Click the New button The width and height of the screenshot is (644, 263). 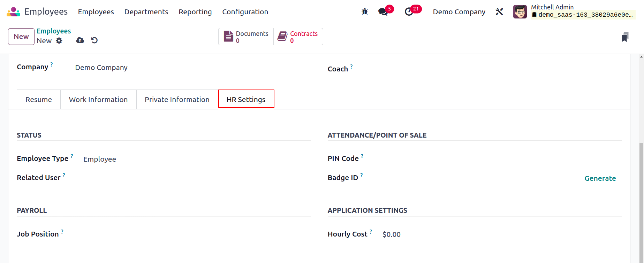pyautogui.click(x=21, y=37)
